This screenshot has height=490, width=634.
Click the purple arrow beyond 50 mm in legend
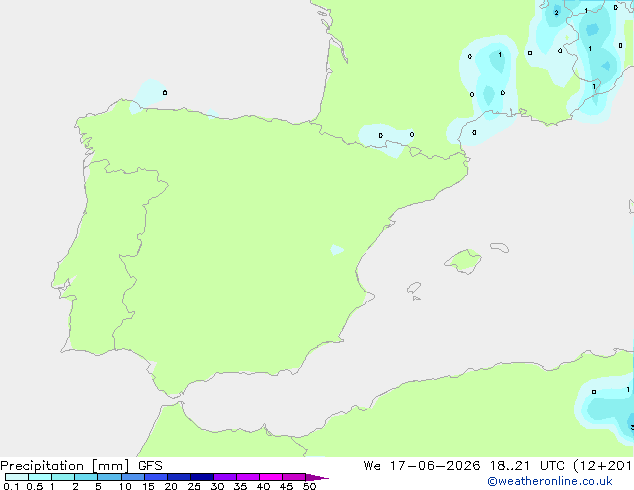pyautogui.click(x=317, y=477)
